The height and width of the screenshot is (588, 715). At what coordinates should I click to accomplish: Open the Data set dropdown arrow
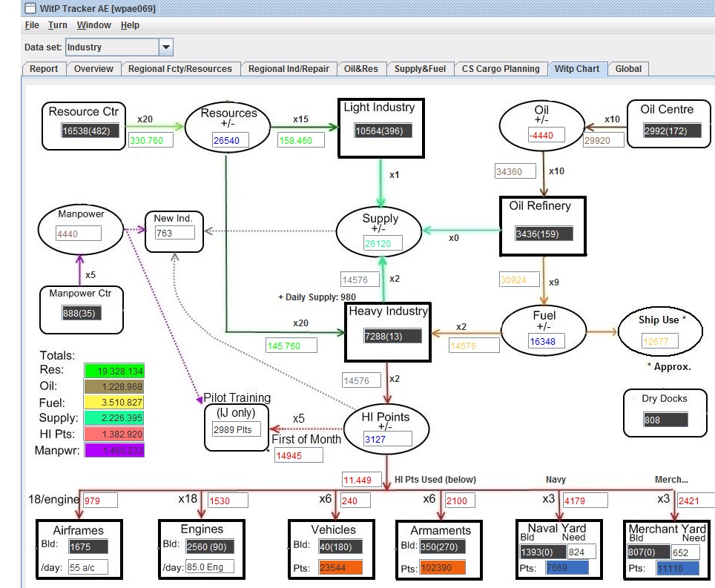[x=166, y=47]
